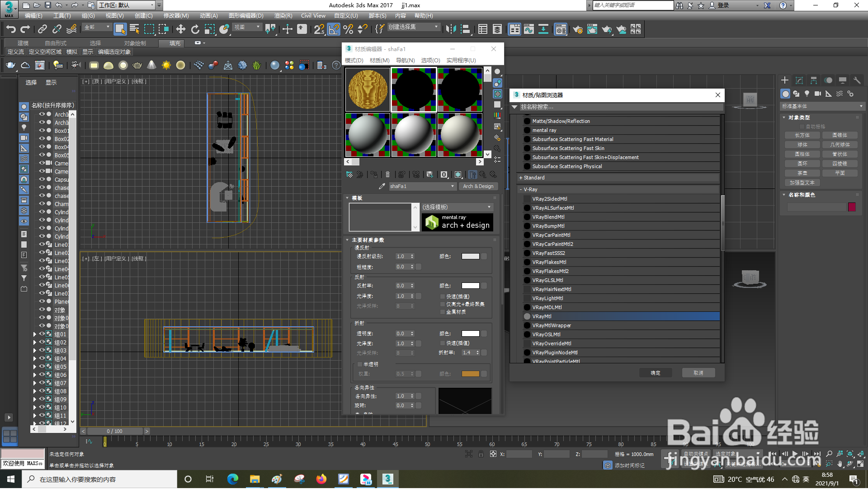Toggle the Angle Snap tool

point(334,29)
